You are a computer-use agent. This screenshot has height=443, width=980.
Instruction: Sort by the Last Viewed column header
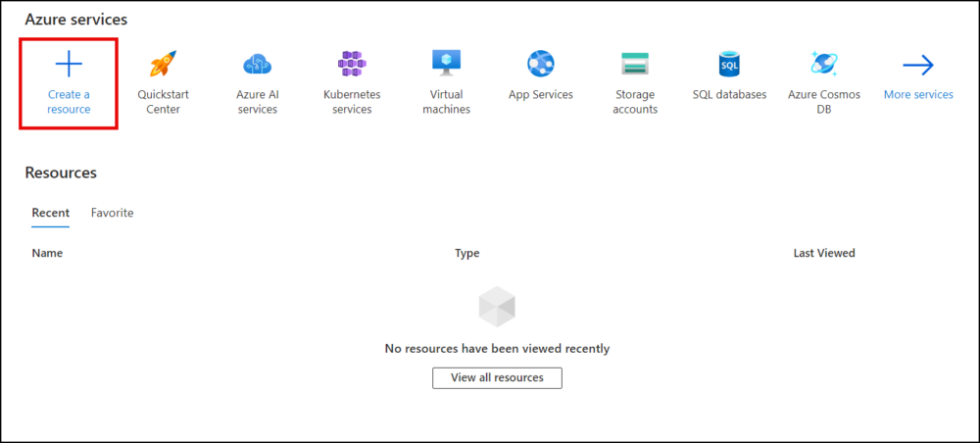tap(823, 253)
